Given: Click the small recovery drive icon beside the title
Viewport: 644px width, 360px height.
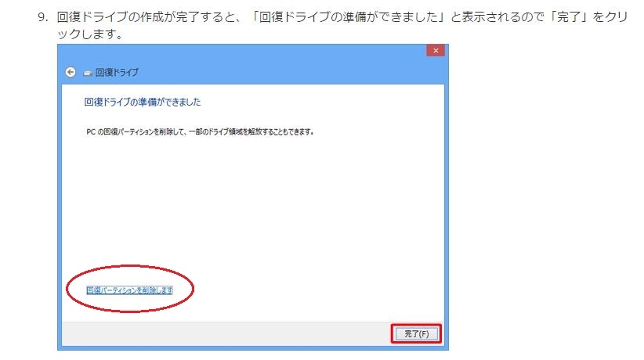Looking at the screenshot, I should point(88,73).
